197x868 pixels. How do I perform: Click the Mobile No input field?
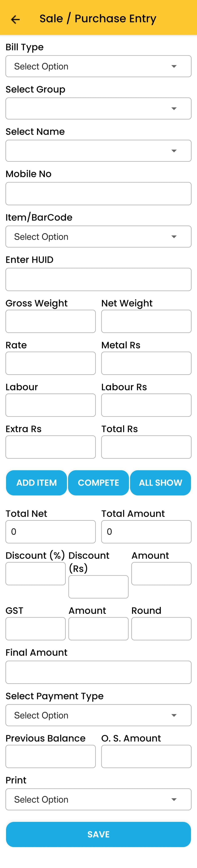click(x=98, y=194)
